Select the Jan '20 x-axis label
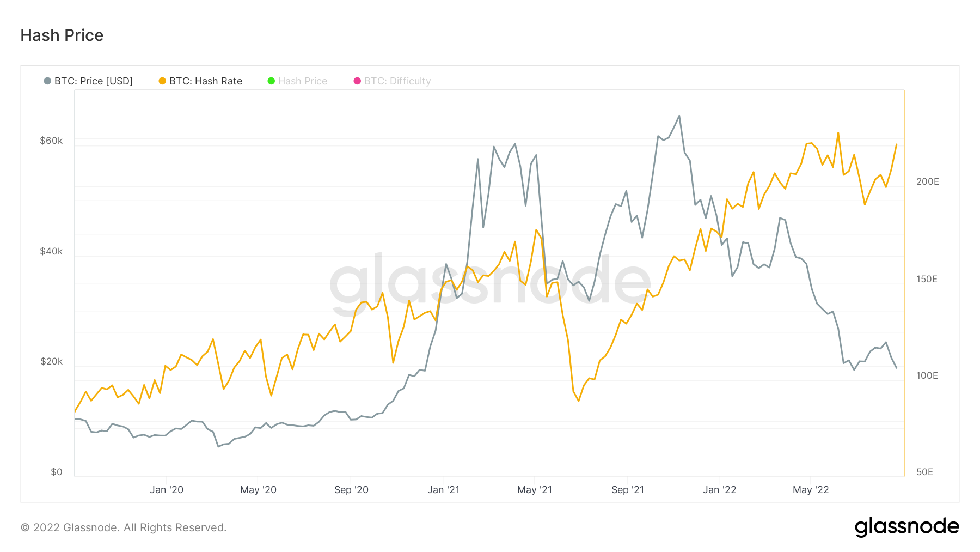This screenshot has width=980, height=552. click(x=167, y=490)
